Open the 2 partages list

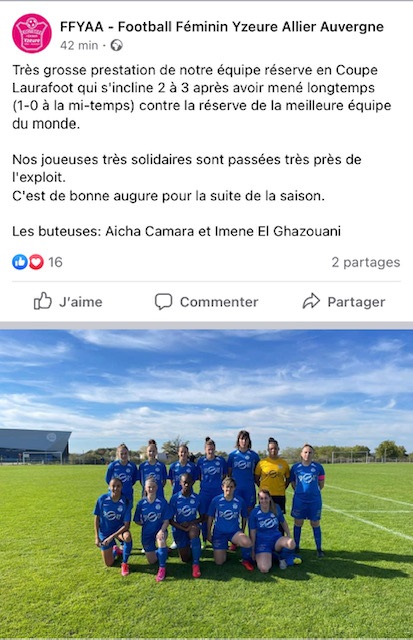366,262
